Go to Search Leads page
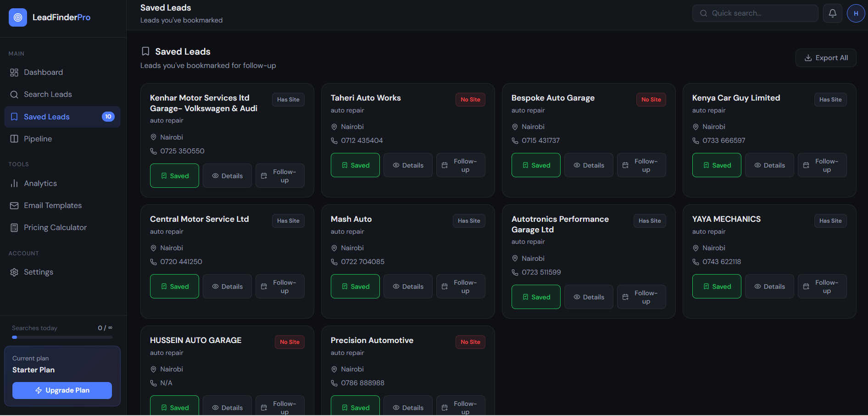The width and height of the screenshot is (868, 416). tap(62, 95)
